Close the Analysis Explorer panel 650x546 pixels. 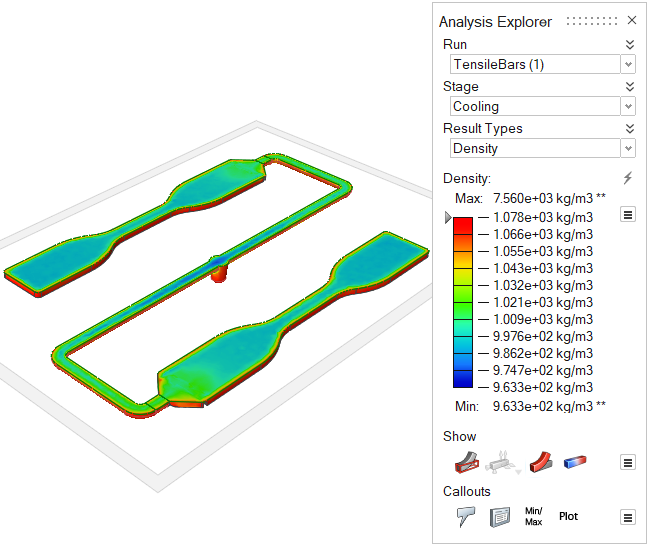[x=632, y=21]
